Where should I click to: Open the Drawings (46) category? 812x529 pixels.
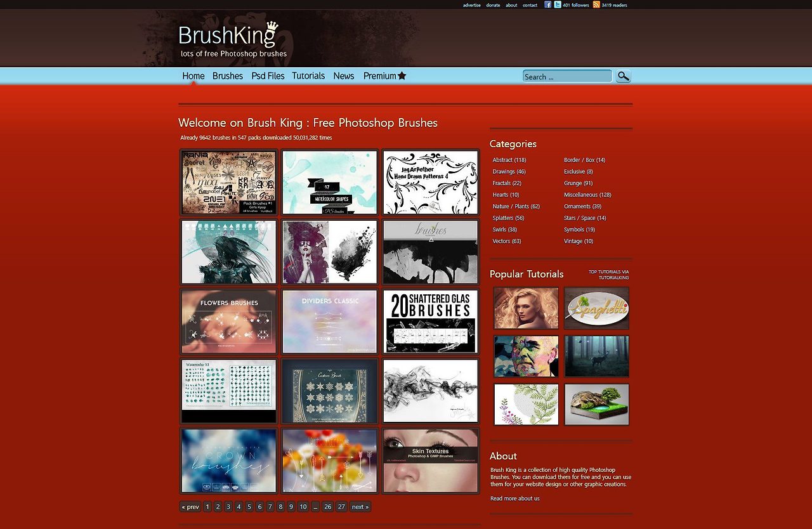pyautogui.click(x=509, y=171)
